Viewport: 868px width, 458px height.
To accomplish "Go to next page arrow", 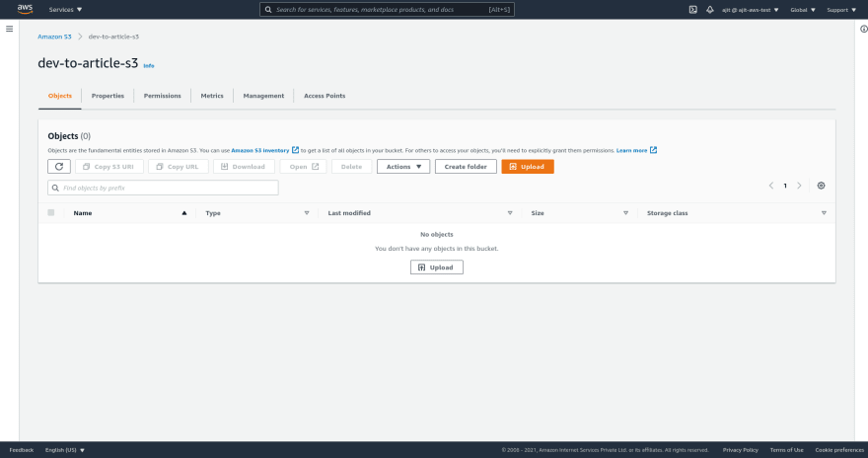I will 799,186.
